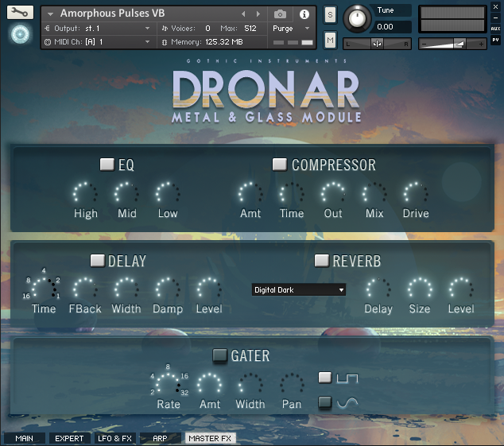Viewport: 504px width, 446px height.
Task: Click the reverb Delay knob
Action: click(378, 289)
